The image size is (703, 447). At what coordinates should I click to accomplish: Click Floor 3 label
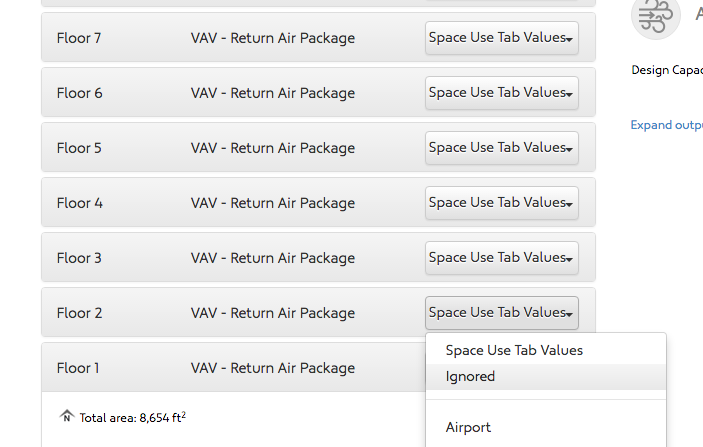pyautogui.click(x=79, y=258)
